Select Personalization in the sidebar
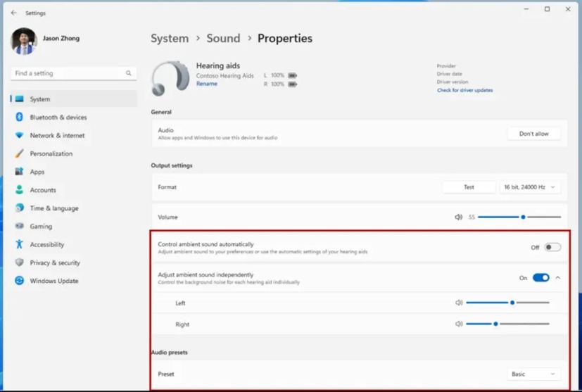 [x=51, y=154]
